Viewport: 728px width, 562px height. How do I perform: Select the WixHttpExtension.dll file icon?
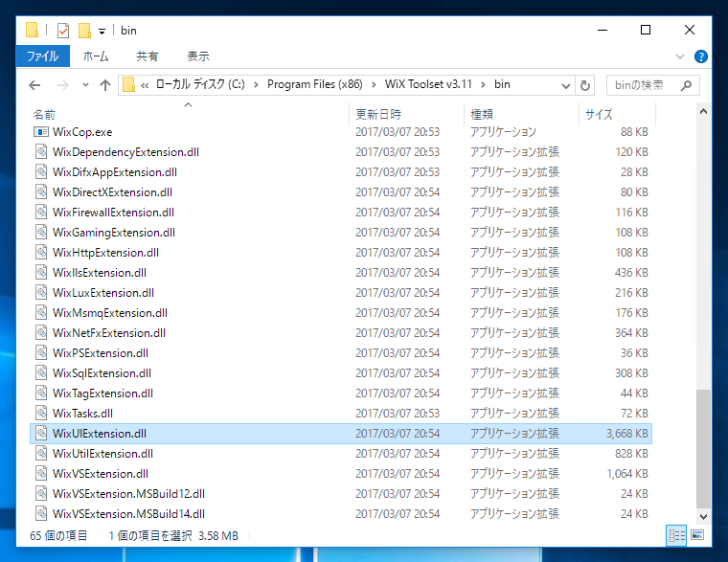click(x=41, y=253)
